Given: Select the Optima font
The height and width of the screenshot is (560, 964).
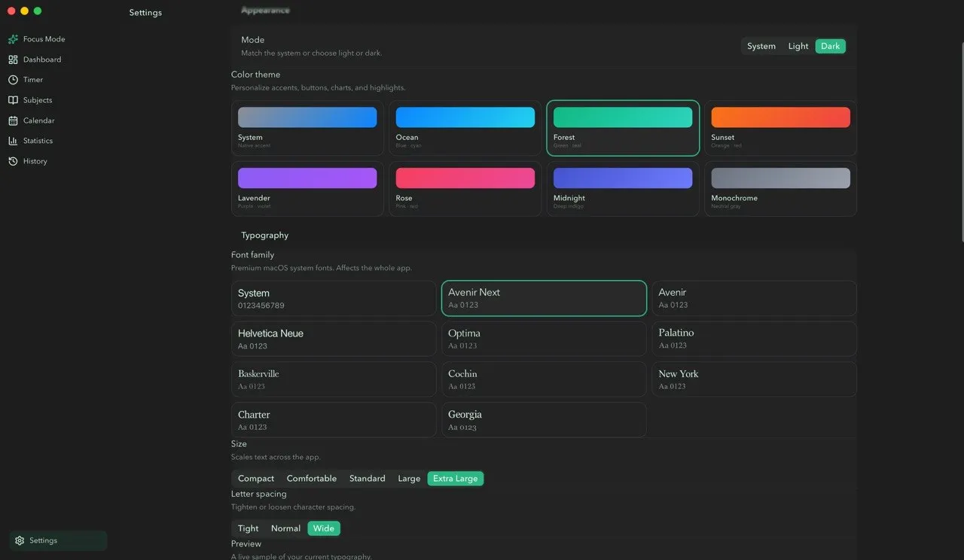Looking at the screenshot, I should click(544, 339).
